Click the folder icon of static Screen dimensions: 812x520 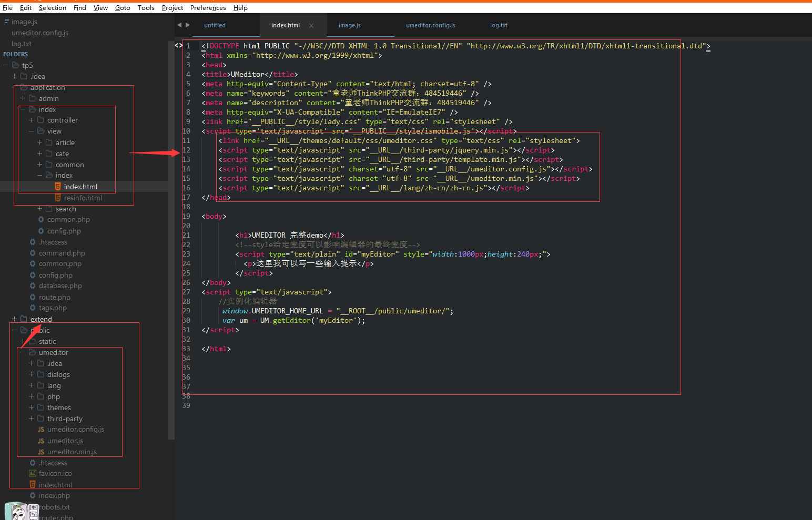[33, 341]
